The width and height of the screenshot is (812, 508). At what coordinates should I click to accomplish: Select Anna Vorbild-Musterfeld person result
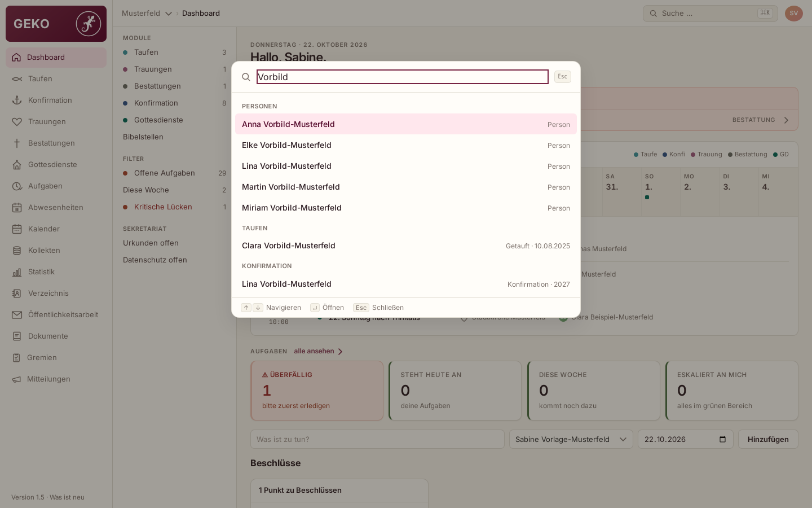click(406, 124)
